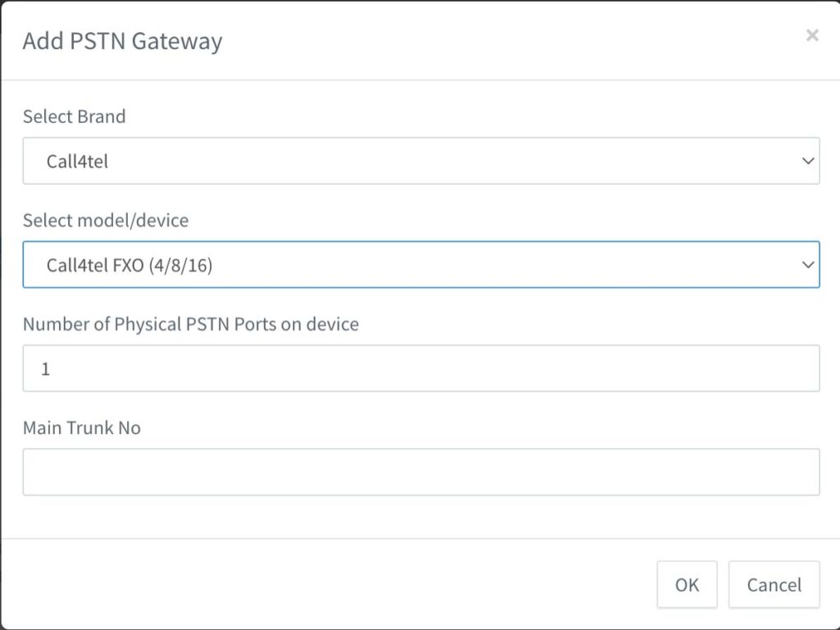Dismiss the dialog using Cancel
Screen dimensions: 840x630
pyautogui.click(x=773, y=584)
